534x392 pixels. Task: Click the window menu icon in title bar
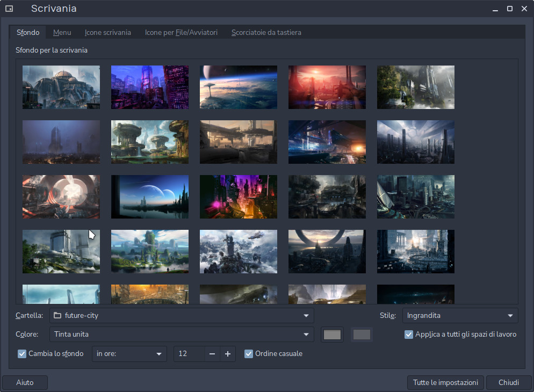pos(9,9)
